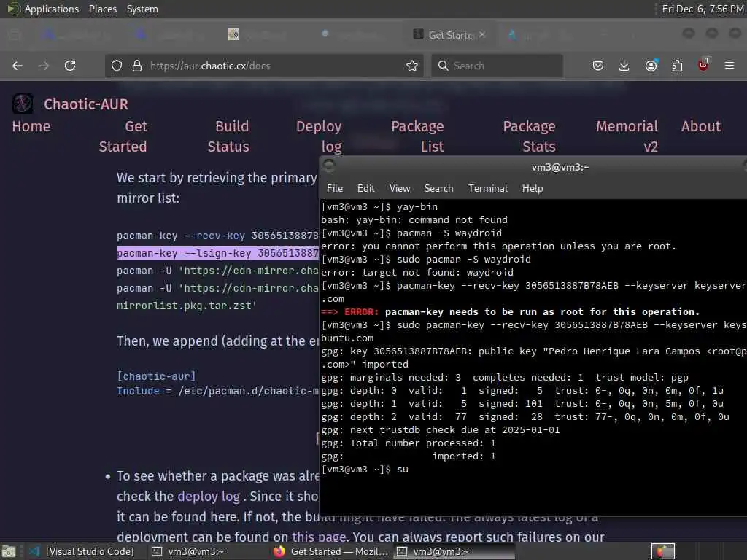Reload the Chaotic-AUR docs page
The height and width of the screenshot is (560, 747).
coord(70,66)
